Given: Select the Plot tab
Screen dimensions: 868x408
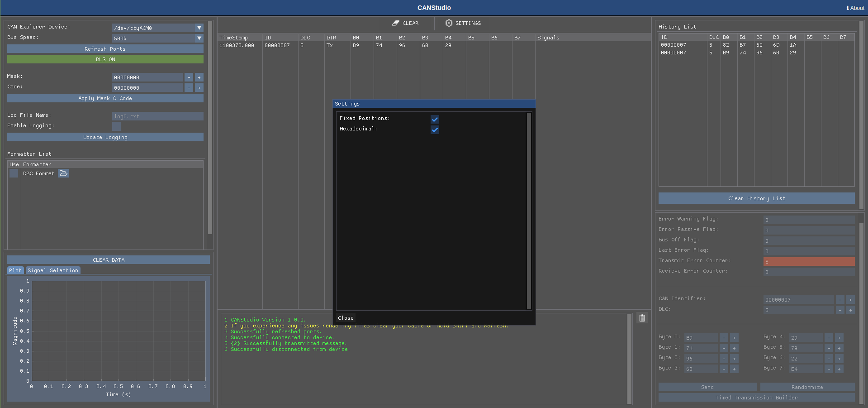Looking at the screenshot, I should pos(15,270).
